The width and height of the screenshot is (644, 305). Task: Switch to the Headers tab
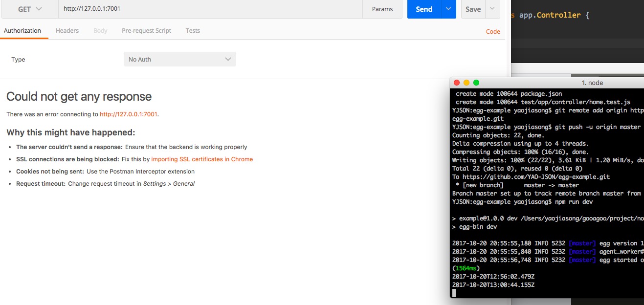click(67, 30)
